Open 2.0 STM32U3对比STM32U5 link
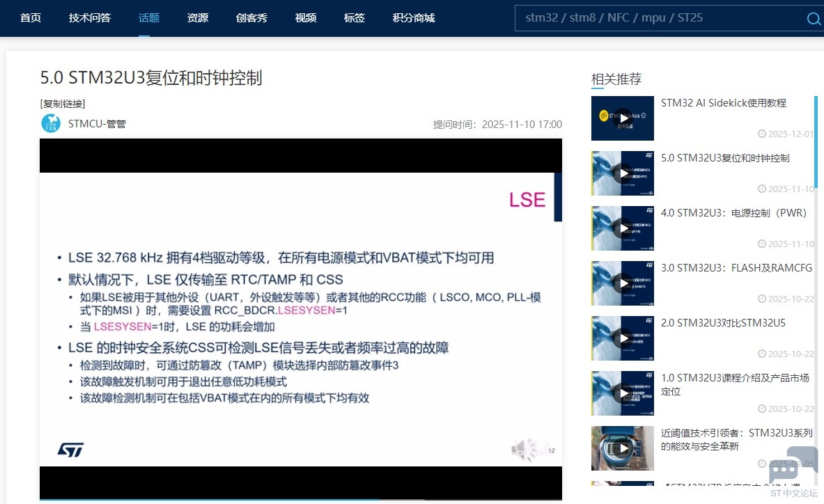This screenshot has height=504, width=824. tap(723, 323)
